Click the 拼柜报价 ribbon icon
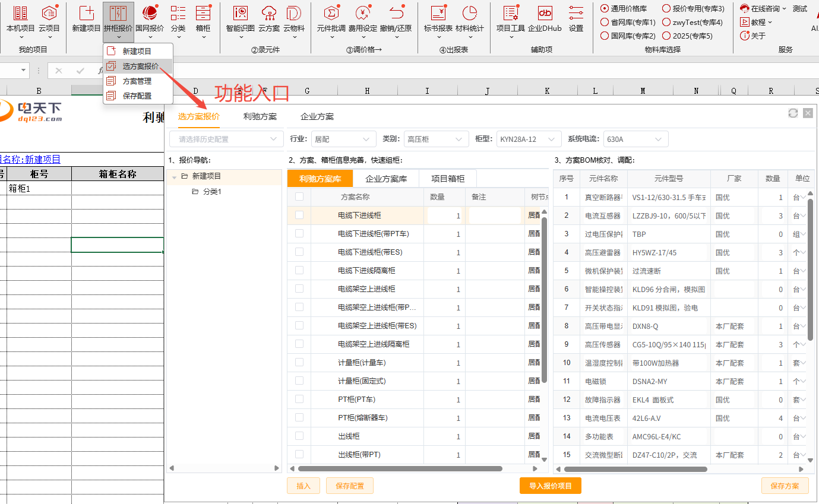This screenshot has height=504, width=819. [x=118, y=21]
